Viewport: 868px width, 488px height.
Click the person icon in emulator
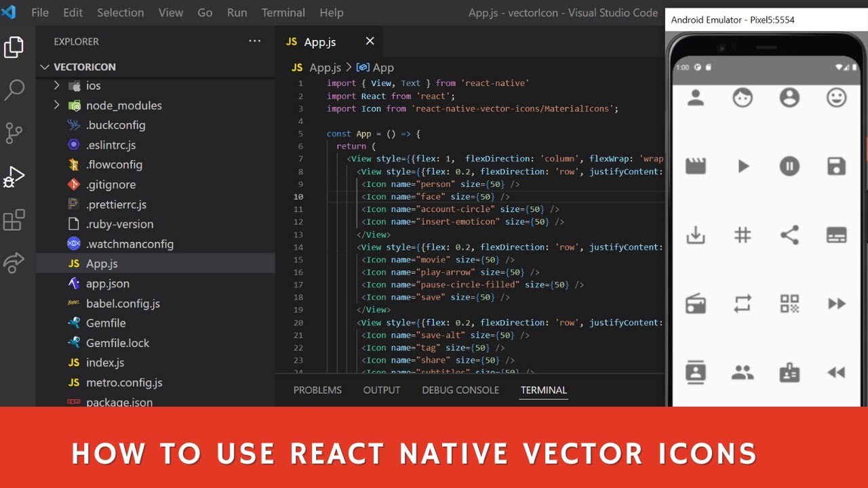(696, 98)
